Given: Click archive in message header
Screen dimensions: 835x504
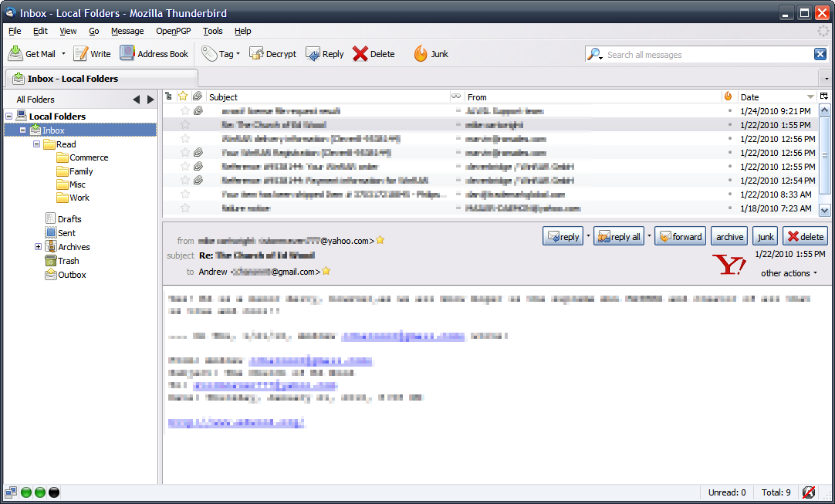Looking at the screenshot, I should tap(729, 236).
